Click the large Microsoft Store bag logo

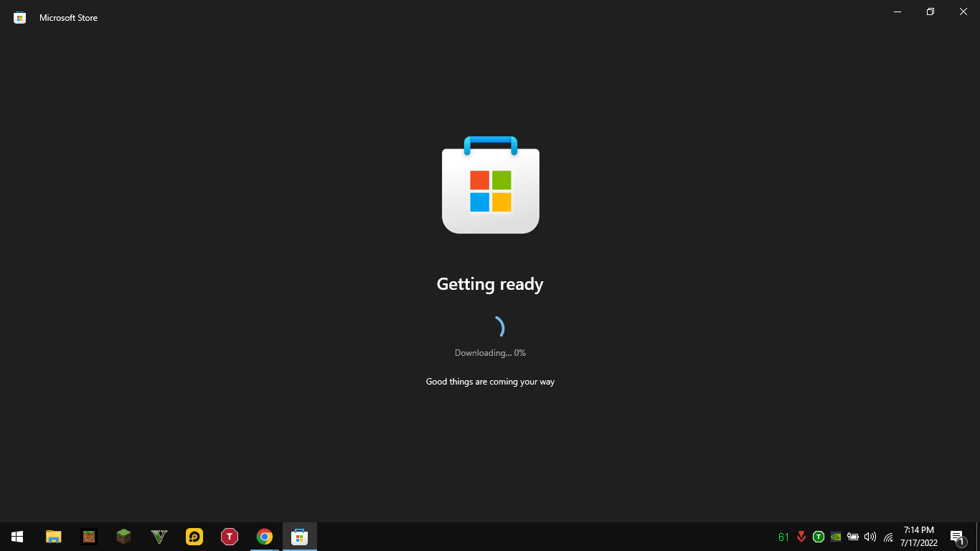click(x=491, y=185)
